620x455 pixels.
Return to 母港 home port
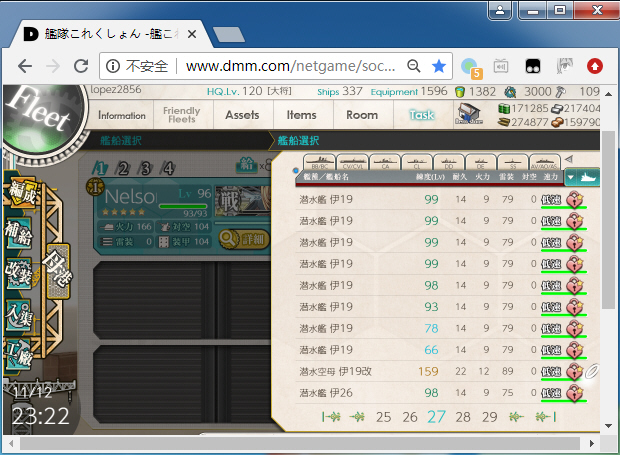(59, 271)
